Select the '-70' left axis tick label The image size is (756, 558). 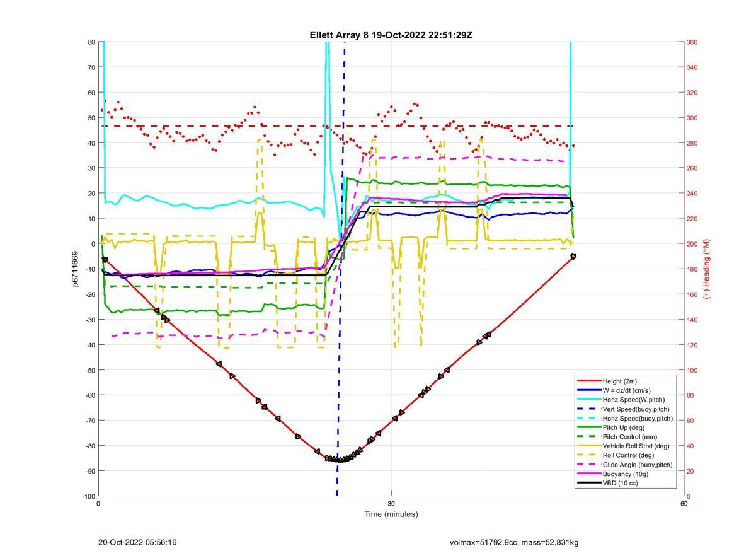(89, 421)
